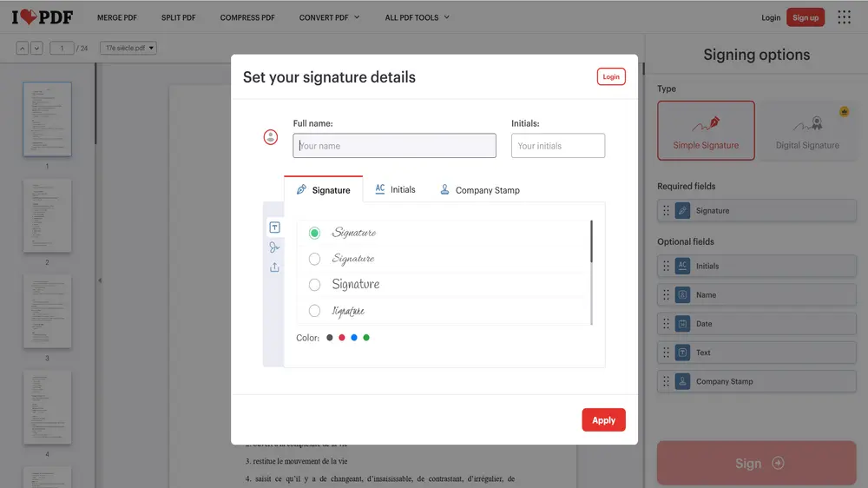This screenshot has width=868, height=488.
Task: Select the fourth slanted signature style
Action: 314,311
